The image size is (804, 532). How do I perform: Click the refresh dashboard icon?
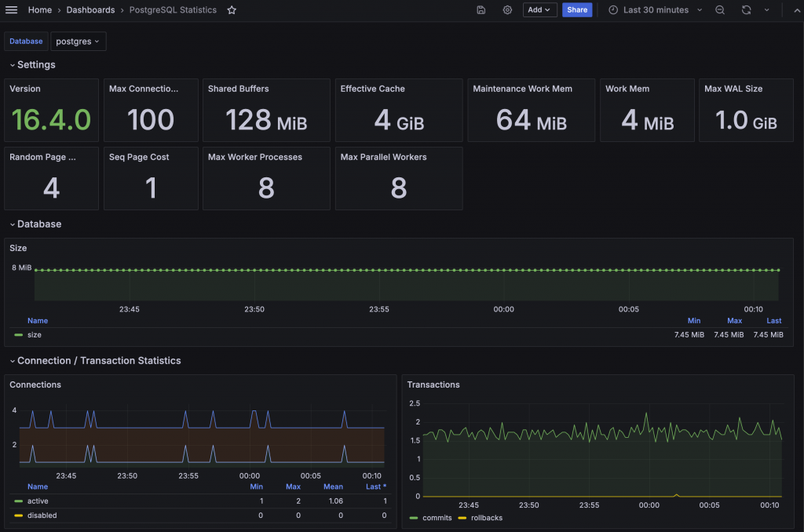(746, 10)
